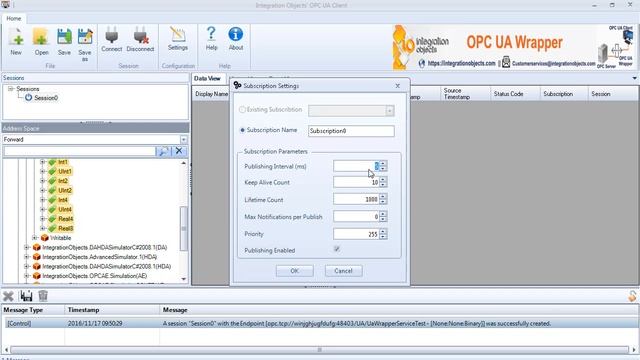
Task: Click the Connect plug icon
Action: click(x=111, y=36)
